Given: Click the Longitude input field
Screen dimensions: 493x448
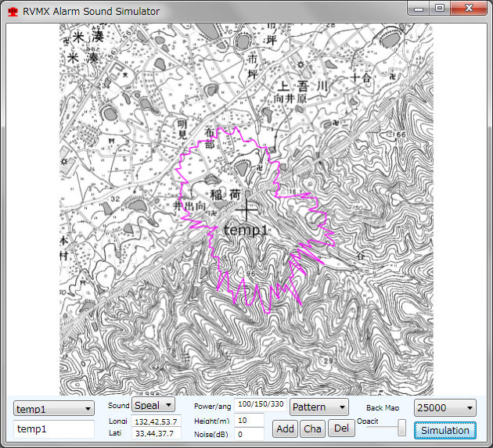Looking at the screenshot, I should click(157, 421).
